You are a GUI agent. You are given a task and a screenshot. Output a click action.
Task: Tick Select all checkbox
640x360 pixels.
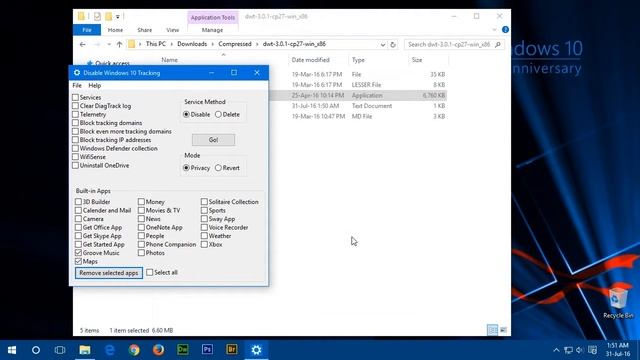click(x=150, y=272)
